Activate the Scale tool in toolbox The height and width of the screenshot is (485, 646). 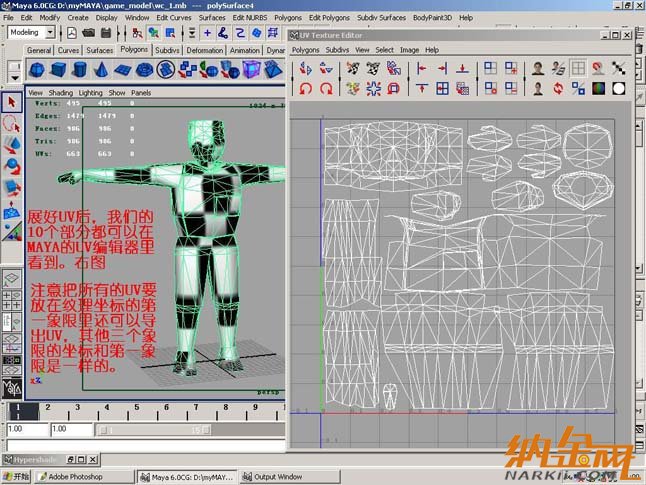click(x=12, y=187)
